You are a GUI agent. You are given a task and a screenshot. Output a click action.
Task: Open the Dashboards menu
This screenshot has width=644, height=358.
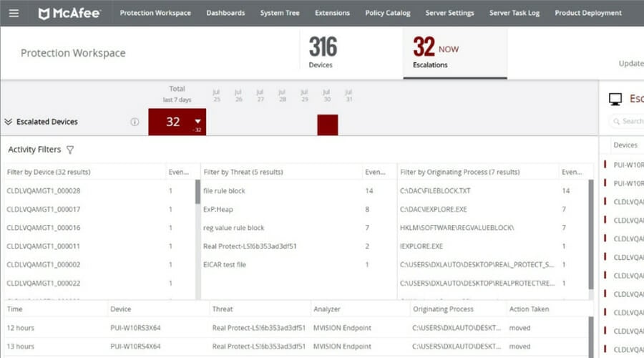[225, 13]
